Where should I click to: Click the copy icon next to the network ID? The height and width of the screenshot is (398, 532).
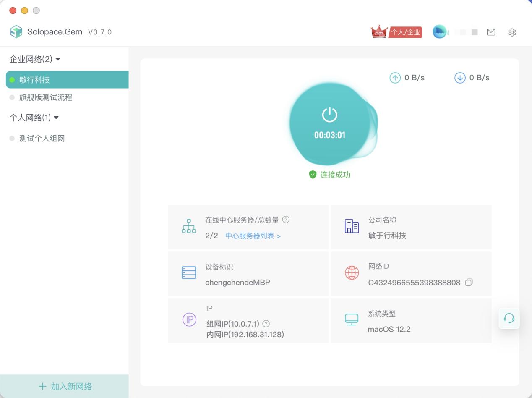click(469, 283)
